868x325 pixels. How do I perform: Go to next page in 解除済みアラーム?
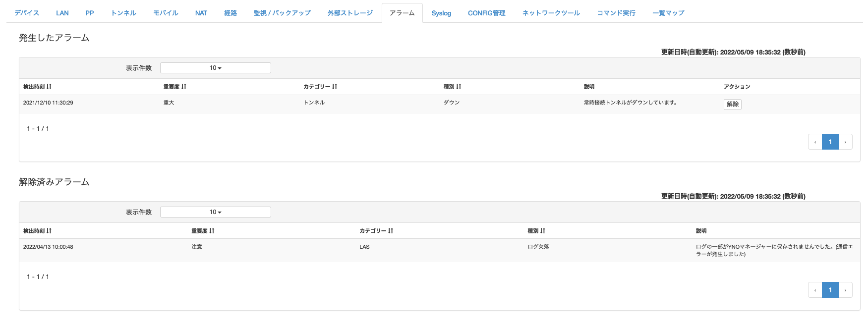[845, 290]
